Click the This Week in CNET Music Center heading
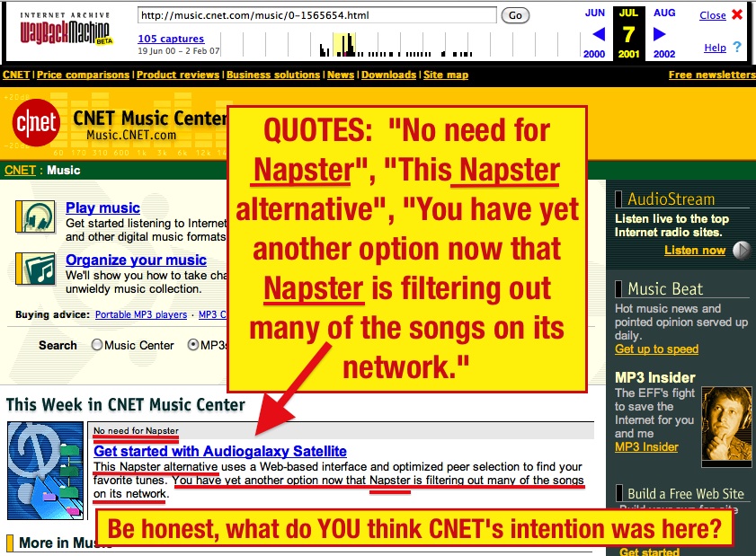756x556 pixels. tap(125, 405)
